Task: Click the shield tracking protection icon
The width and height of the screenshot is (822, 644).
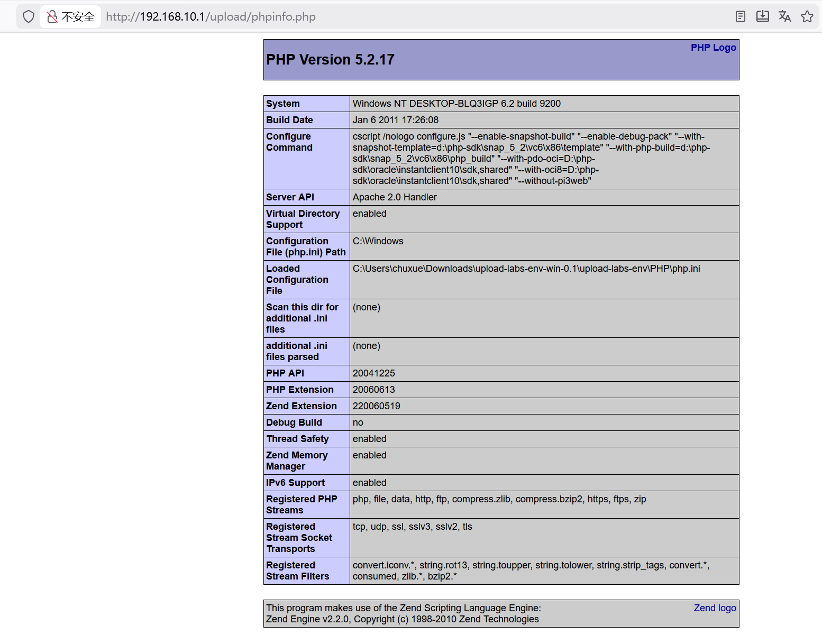Action: (29, 16)
